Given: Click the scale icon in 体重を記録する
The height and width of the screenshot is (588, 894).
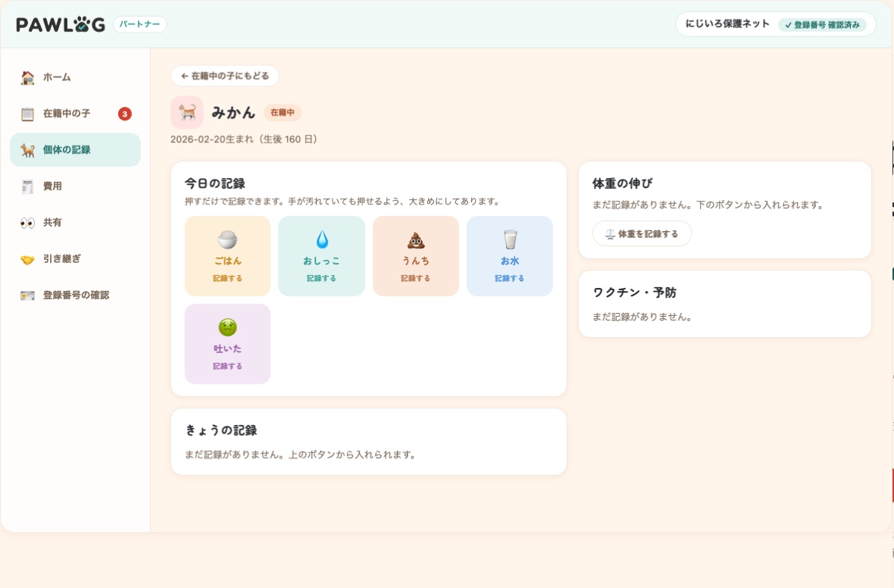Looking at the screenshot, I should [x=610, y=234].
